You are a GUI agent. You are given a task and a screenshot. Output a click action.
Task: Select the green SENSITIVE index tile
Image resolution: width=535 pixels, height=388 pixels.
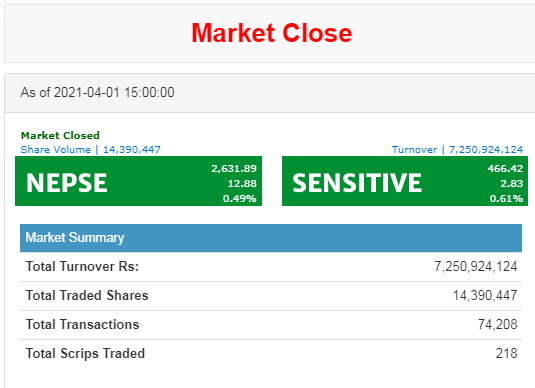click(405, 181)
